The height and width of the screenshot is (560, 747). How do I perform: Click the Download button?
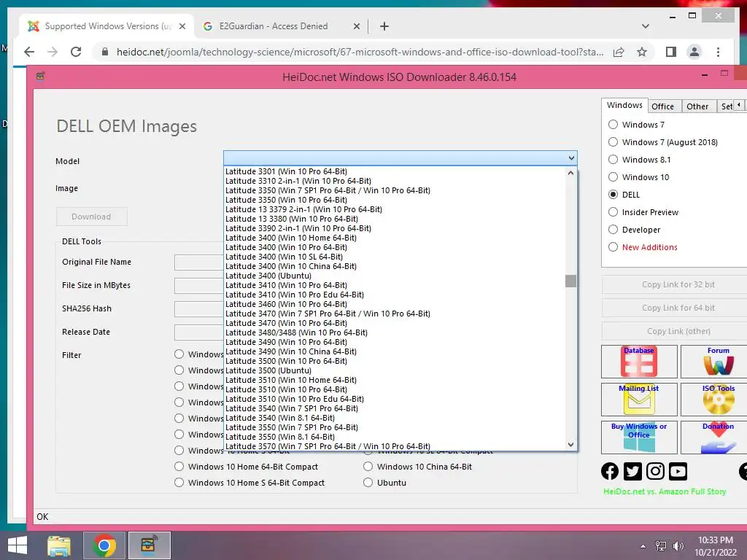(91, 217)
